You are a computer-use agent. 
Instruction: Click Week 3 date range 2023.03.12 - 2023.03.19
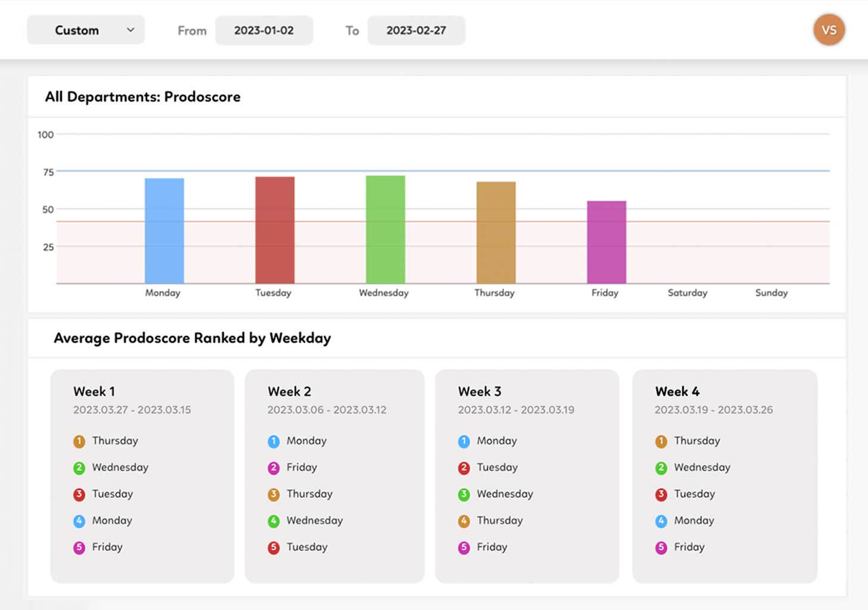(516, 410)
